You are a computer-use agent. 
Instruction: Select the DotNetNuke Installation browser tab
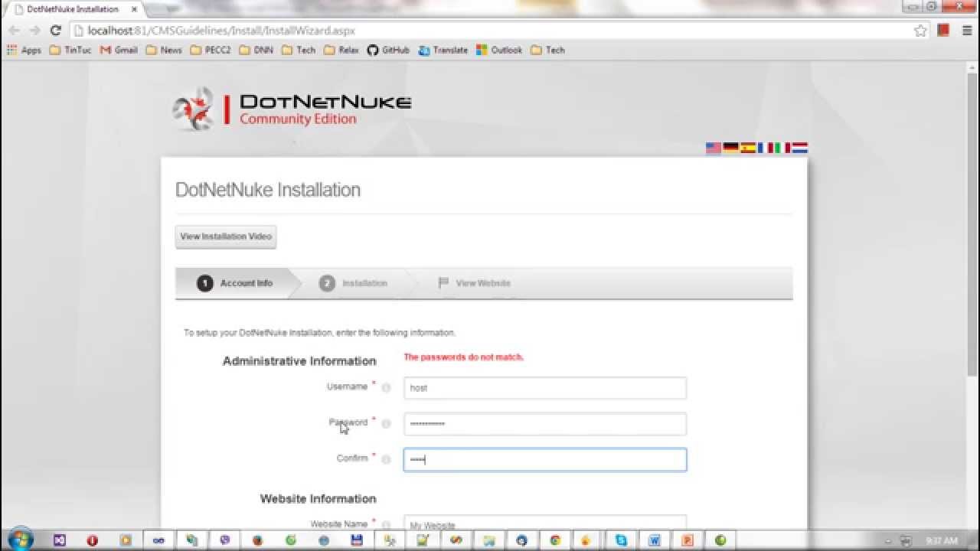pyautogui.click(x=73, y=9)
